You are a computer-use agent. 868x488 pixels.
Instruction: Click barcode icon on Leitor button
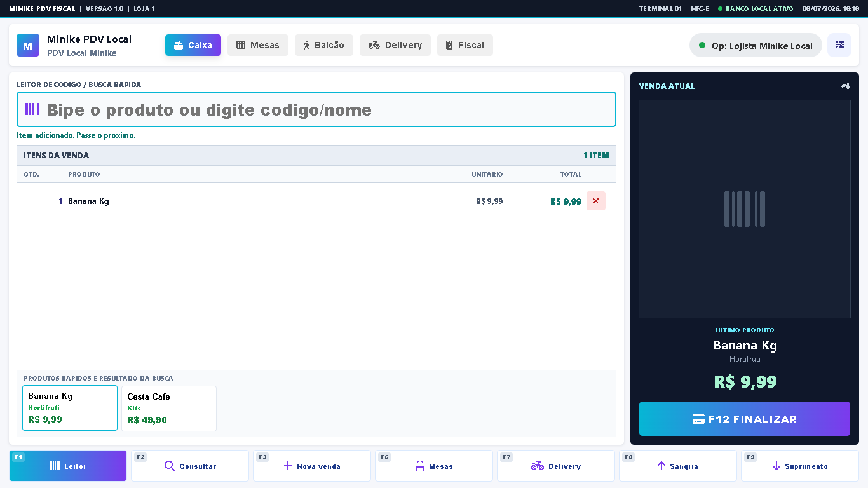point(55,466)
